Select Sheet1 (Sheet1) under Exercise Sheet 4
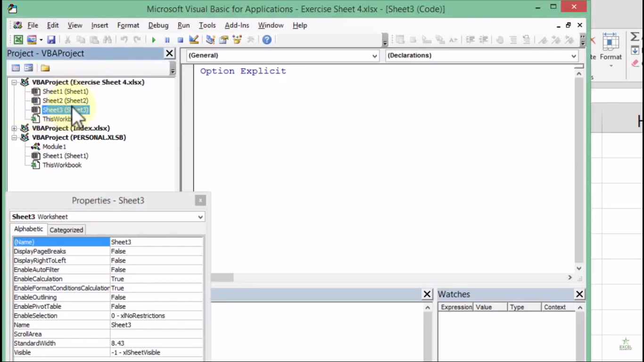Screen dimensions: 644x362 (x=65, y=91)
